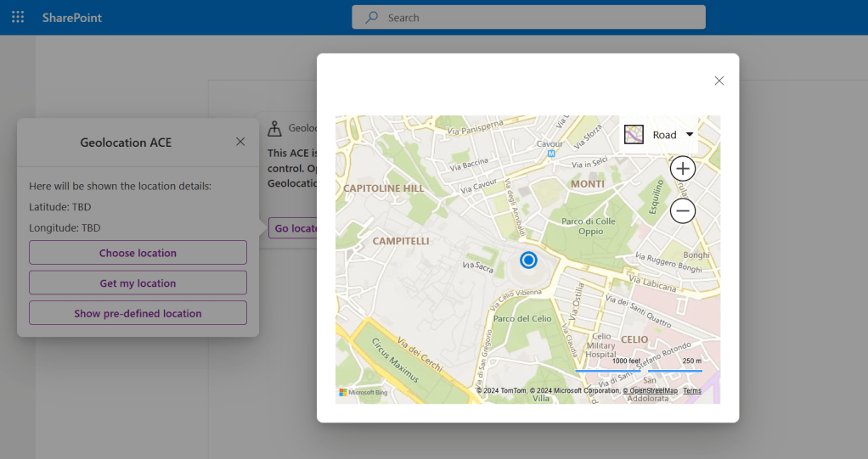The height and width of the screenshot is (459, 868).
Task: Click the Cavour metro station marker
Action: pyautogui.click(x=550, y=154)
